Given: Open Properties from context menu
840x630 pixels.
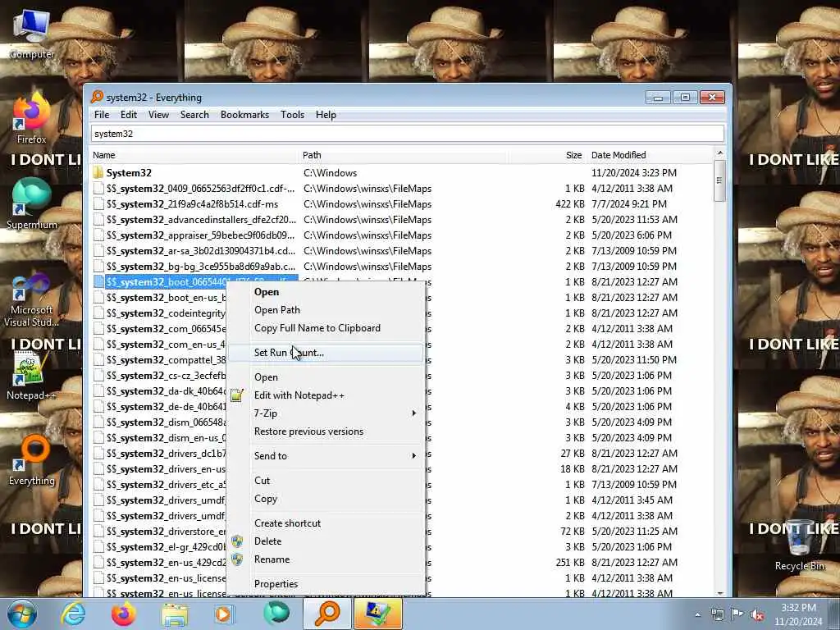Looking at the screenshot, I should coord(325,584).
